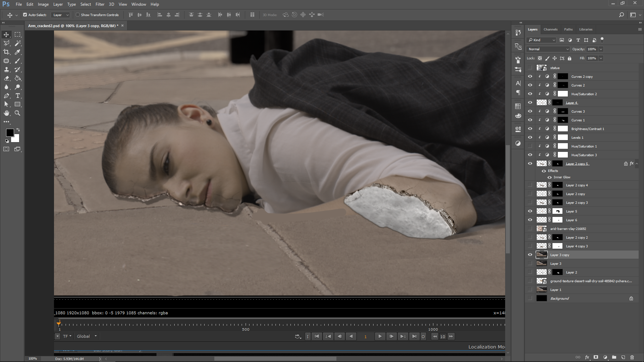Open the Auto-Select Layer dropdown
Screen dimensions: 644x362
pyautogui.click(x=61, y=15)
